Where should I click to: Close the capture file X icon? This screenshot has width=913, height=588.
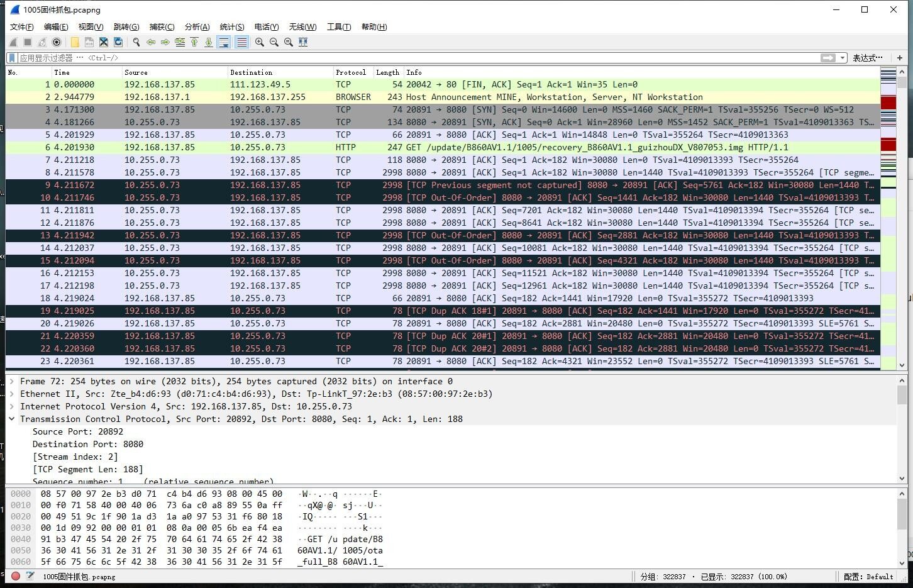coord(104,42)
